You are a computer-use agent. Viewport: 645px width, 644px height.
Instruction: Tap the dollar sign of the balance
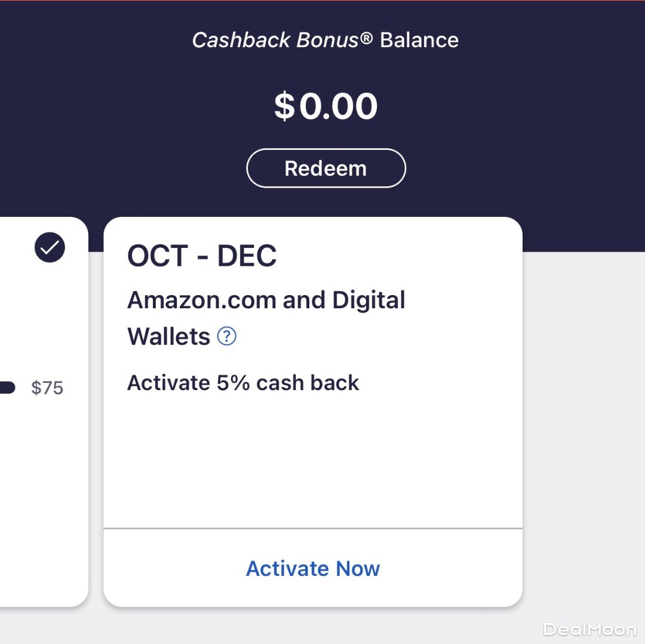[285, 108]
